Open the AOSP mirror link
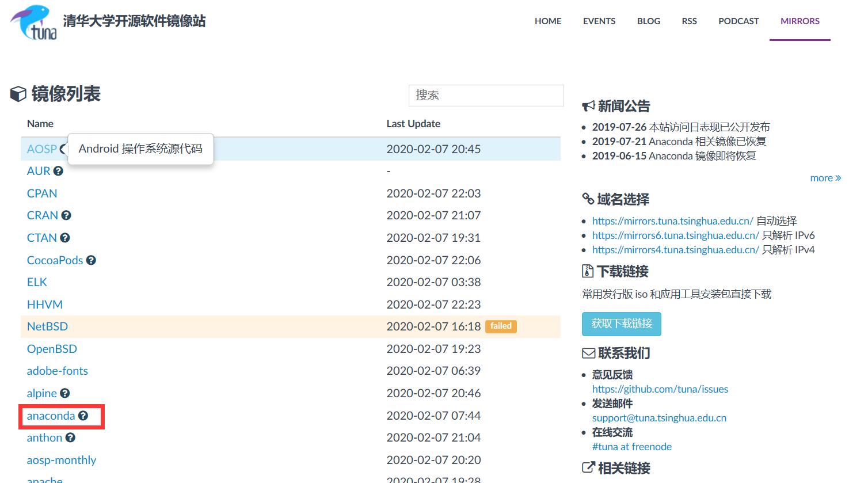868x483 pixels. pyautogui.click(x=41, y=149)
